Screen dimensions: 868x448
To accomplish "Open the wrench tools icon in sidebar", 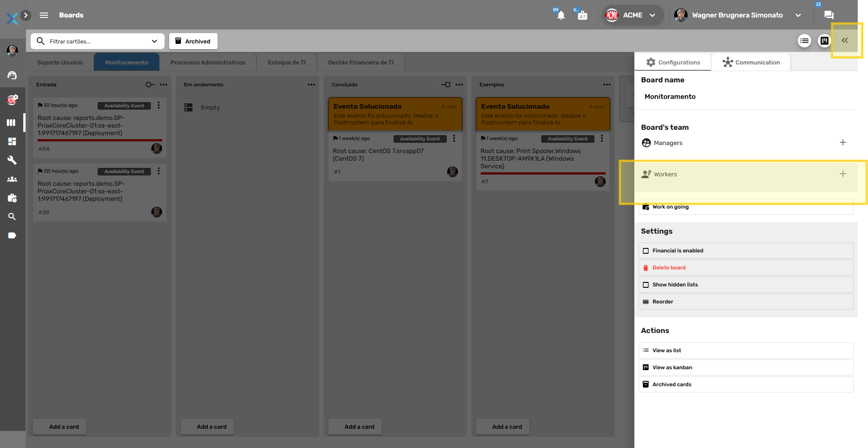I will 12,160.
